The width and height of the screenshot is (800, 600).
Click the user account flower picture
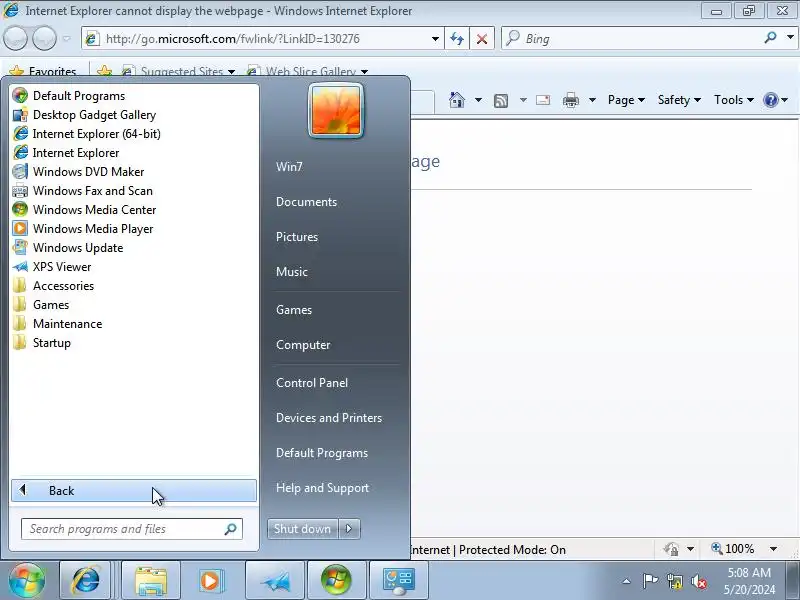coord(336,110)
